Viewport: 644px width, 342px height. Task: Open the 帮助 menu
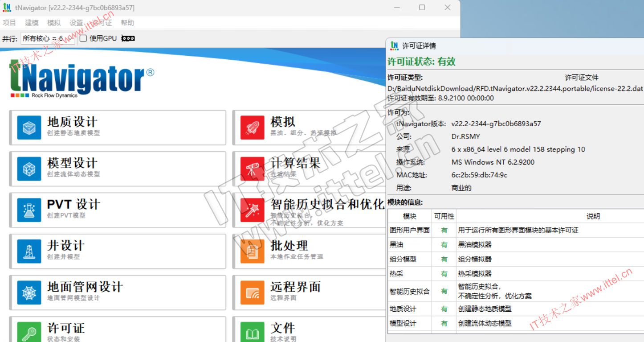pos(127,23)
